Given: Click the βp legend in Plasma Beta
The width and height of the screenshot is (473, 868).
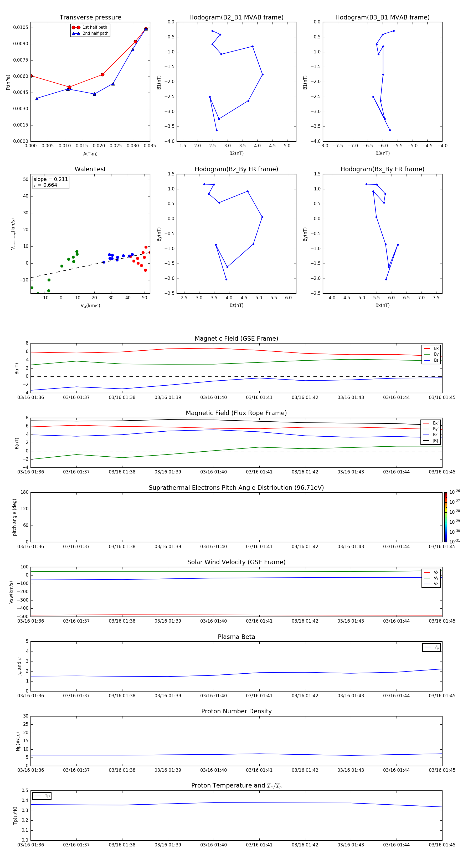Looking at the screenshot, I should click(x=431, y=647).
